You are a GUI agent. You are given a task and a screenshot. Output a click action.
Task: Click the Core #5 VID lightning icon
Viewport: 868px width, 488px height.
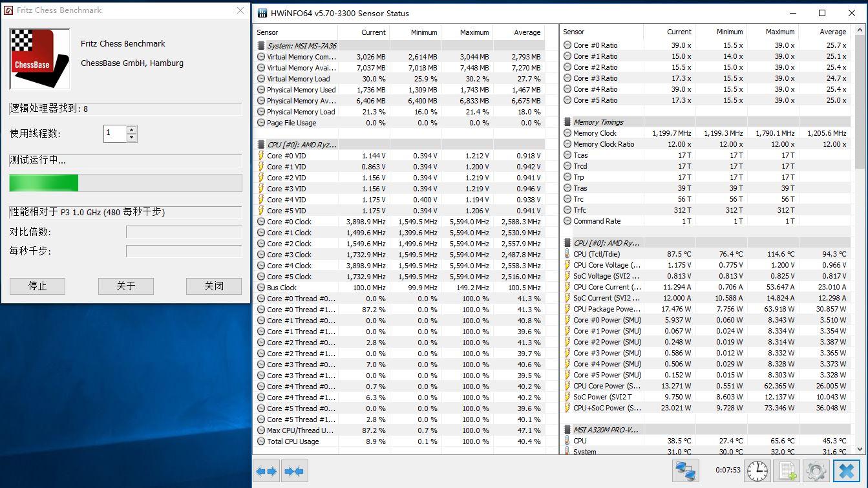pyautogui.click(x=260, y=211)
